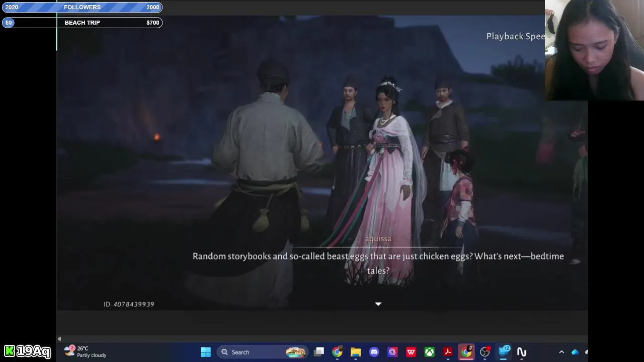Viewport: 644px width, 362px height.
Task: Click the Playback Speed label
Action: click(x=516, y=36)
